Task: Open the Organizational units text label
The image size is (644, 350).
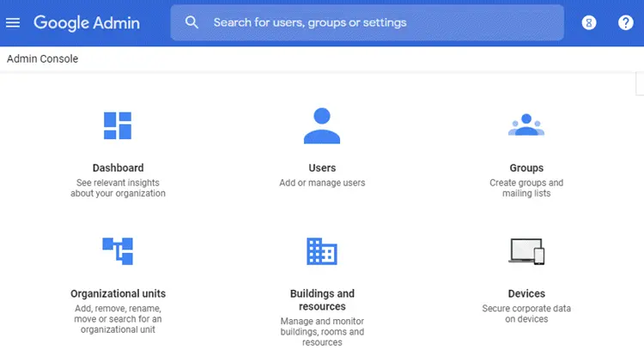Action: [118, 293]
